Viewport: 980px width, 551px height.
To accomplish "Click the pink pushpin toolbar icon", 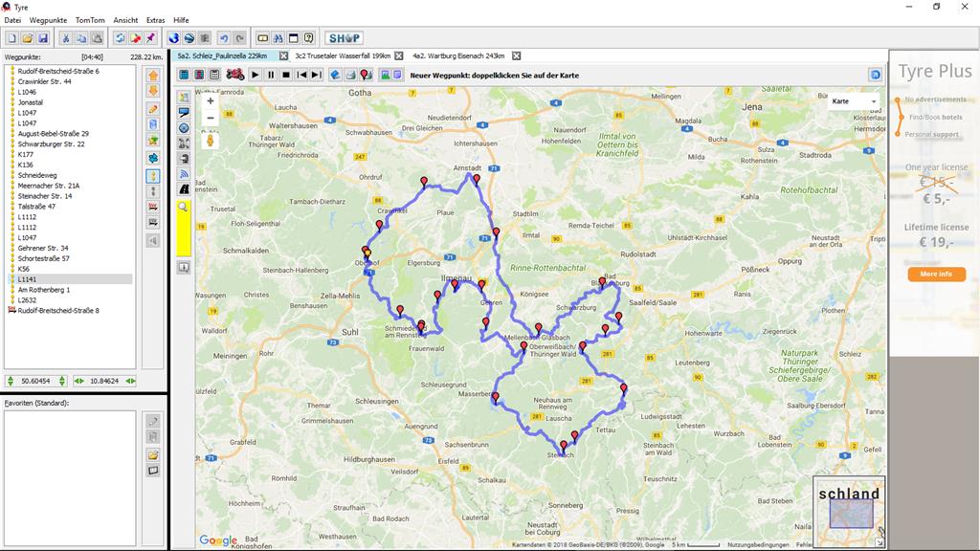I will click(x=150, y=38).
